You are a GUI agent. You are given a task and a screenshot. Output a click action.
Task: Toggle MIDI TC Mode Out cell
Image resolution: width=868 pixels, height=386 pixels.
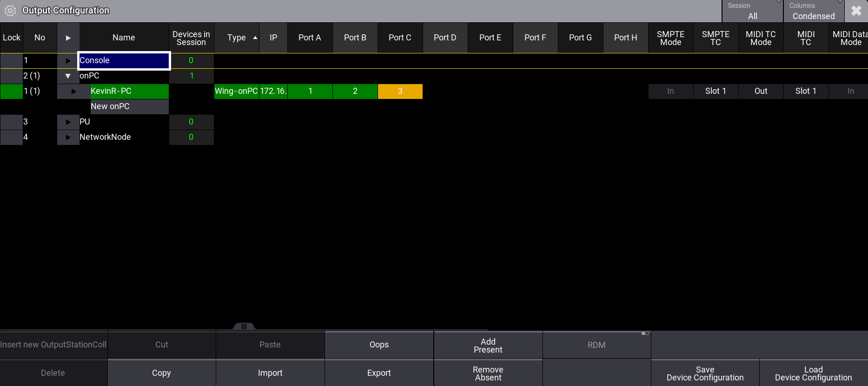point(761,91)
